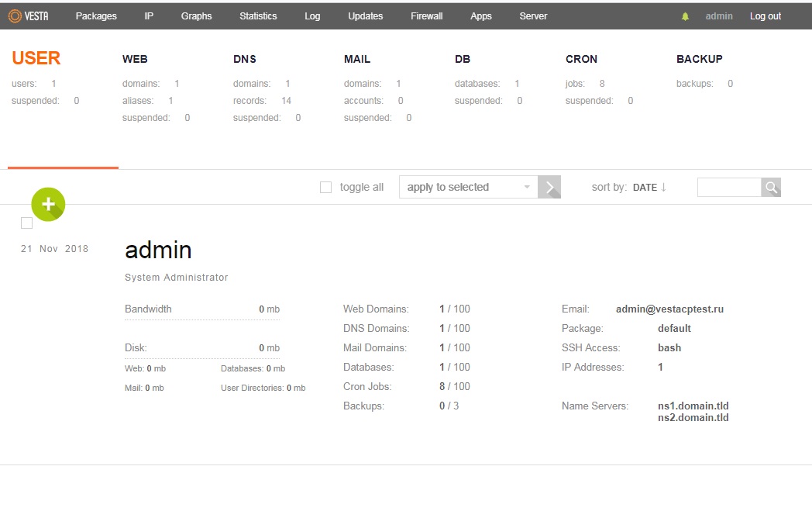
Task: Click the Log out link
Action: (766, 16)
